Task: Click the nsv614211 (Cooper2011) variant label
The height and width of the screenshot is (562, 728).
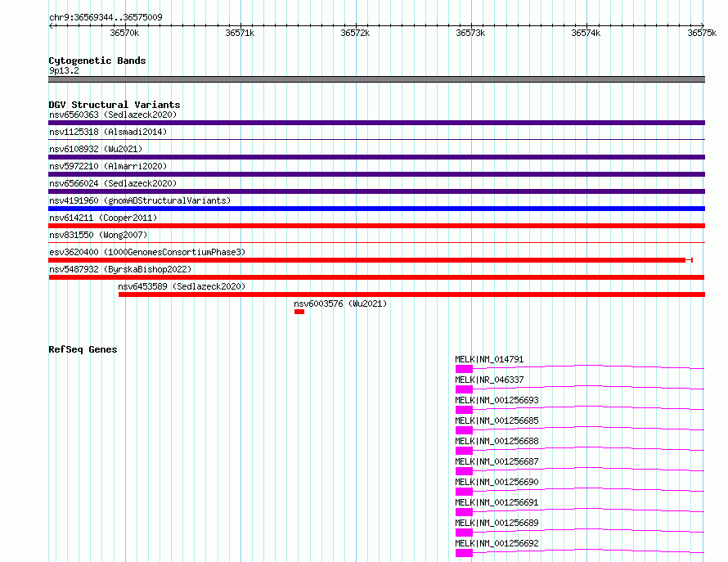Action: (x=103, y=218)
